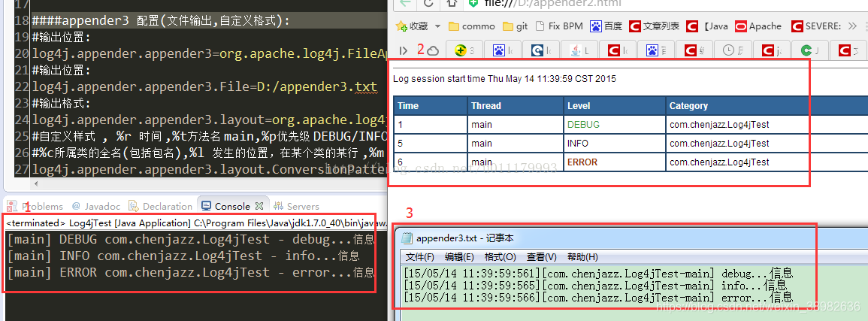Switch to browser tab with green plus icon
868x321 pixels.
point(464,50)
